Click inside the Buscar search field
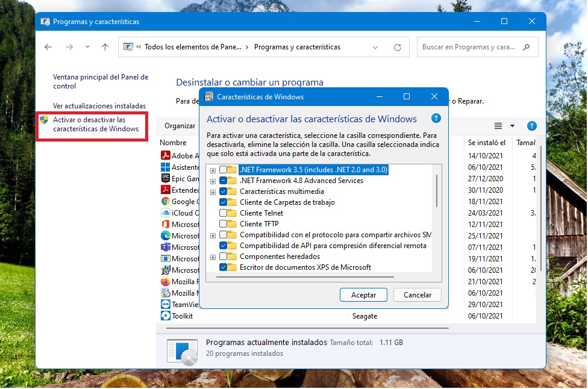The height and width of the screenshot is (389, 588). point(470,47)
